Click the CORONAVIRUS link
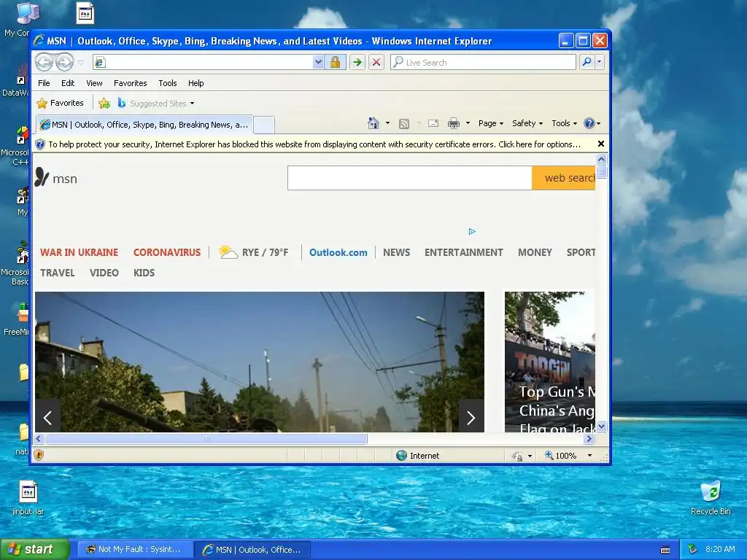 click(167, 252)
